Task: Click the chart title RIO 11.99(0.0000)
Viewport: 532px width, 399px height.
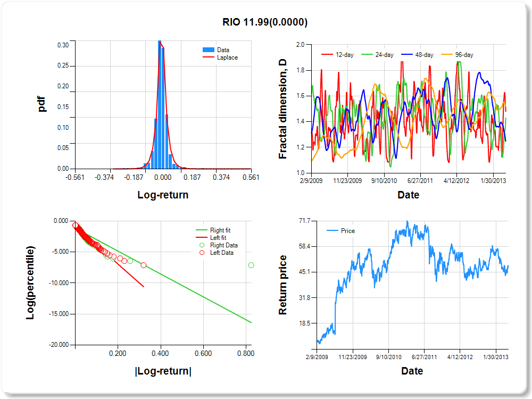Action: pos(265,22)
